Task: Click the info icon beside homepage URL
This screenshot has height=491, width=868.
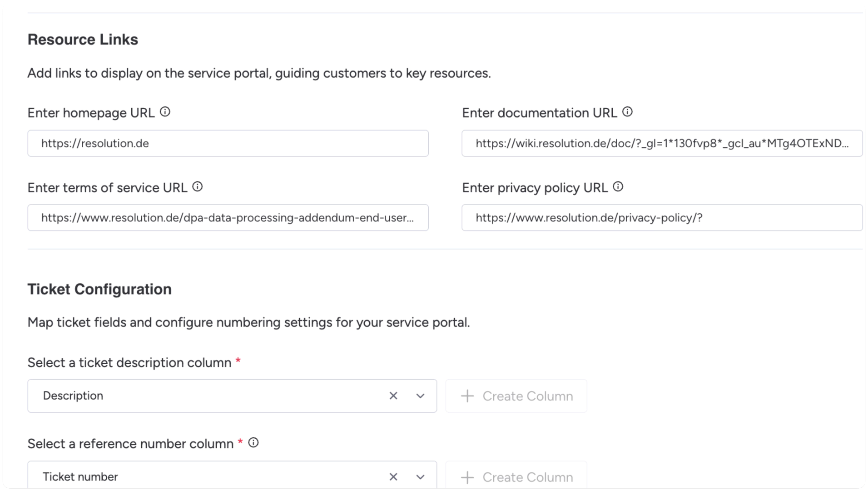Action: click(x=165, y=112)
